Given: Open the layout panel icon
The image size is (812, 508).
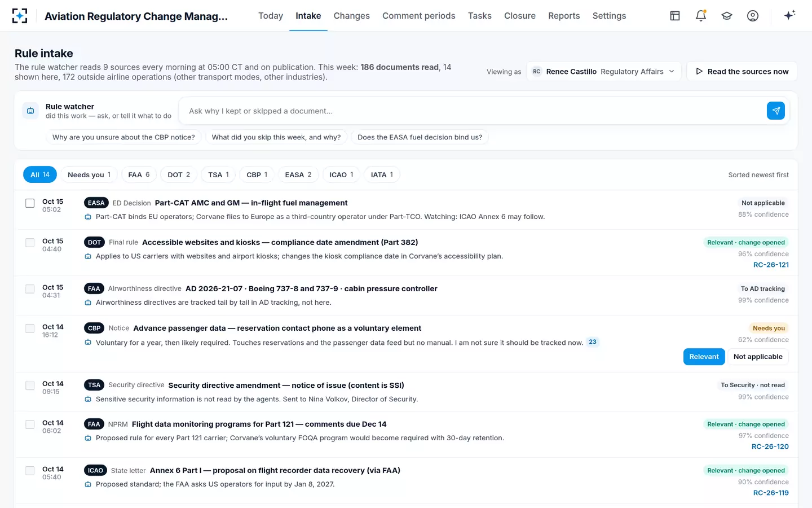Looking at the screenshot, I should [675, 16].
